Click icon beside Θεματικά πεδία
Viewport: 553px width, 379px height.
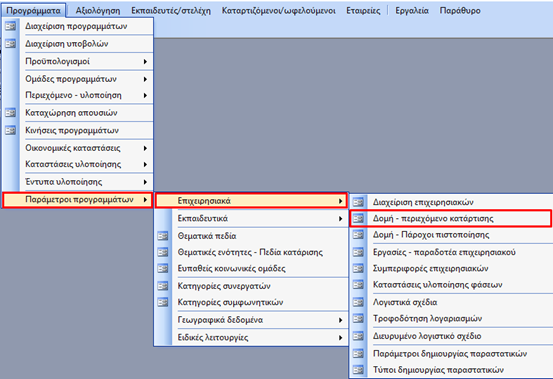click(x=163, y=236)
